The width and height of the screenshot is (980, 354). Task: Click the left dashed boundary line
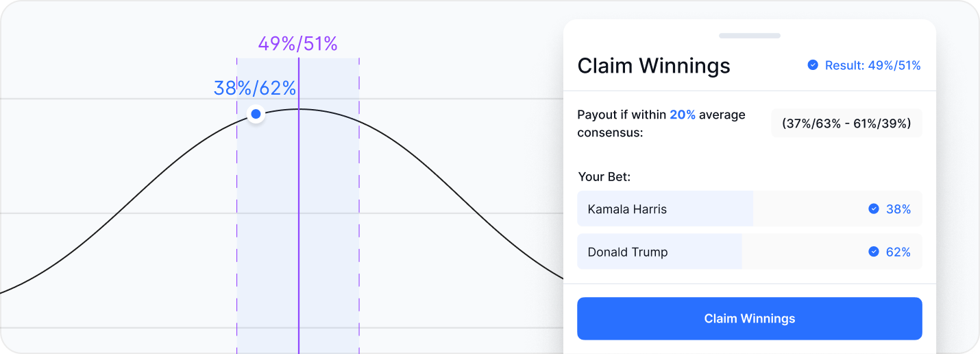[237, 226]
